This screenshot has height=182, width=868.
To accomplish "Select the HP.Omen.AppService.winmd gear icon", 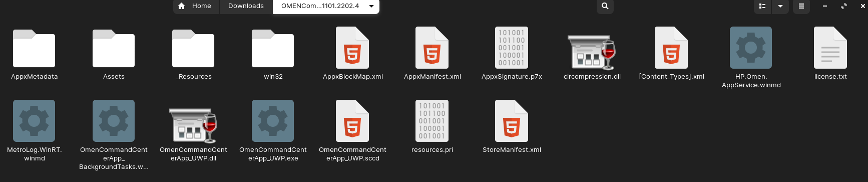I will [x=751, y=48].
